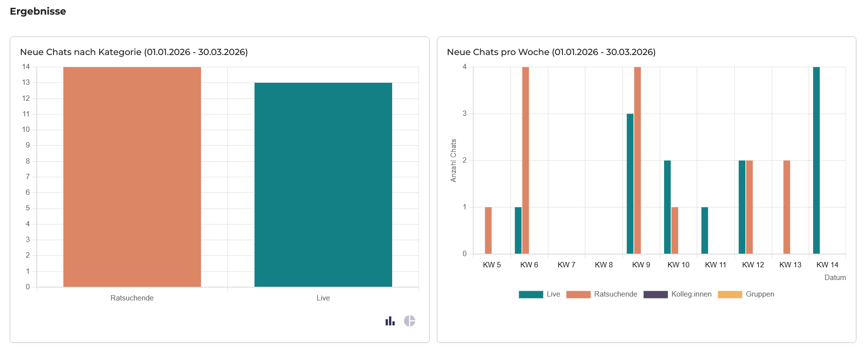
Task: Toggle Live series in chart legend
Action: [x=553, y=294]
